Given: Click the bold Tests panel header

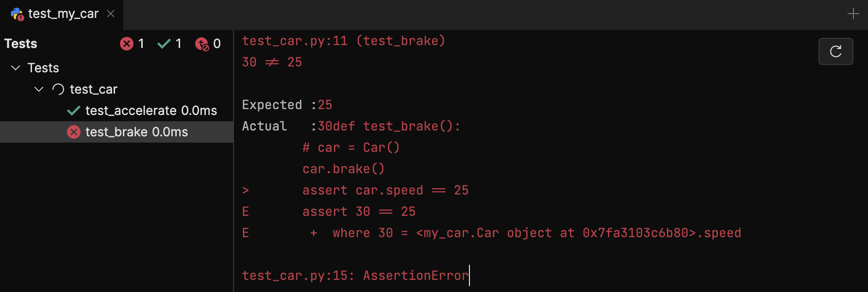Looking at the screenshot, I should 21,44.
